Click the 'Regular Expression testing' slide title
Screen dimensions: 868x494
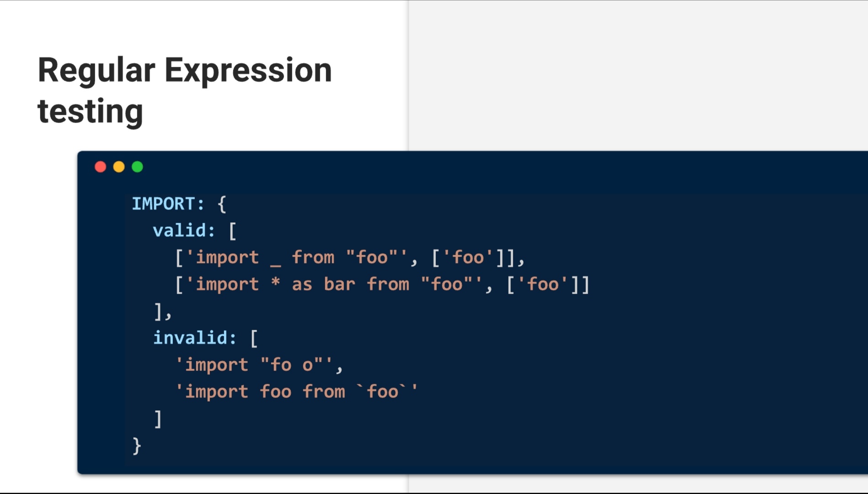(184, 90)
